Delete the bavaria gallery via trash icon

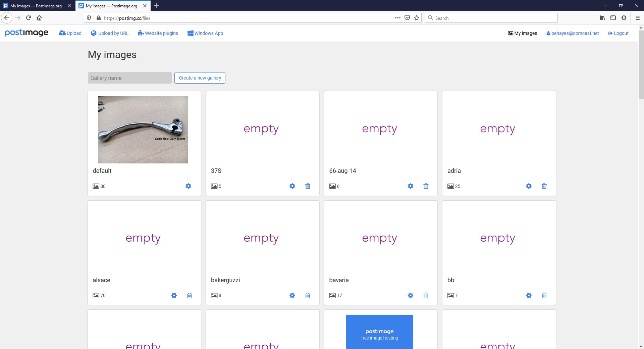coord(426,295)
